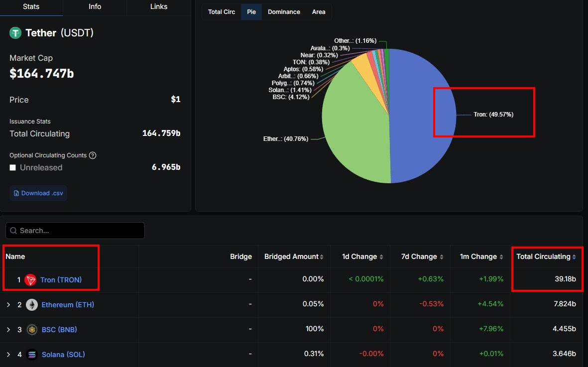Click the Bridge column header
The image size is (588, 367).
tap(241, 257)
